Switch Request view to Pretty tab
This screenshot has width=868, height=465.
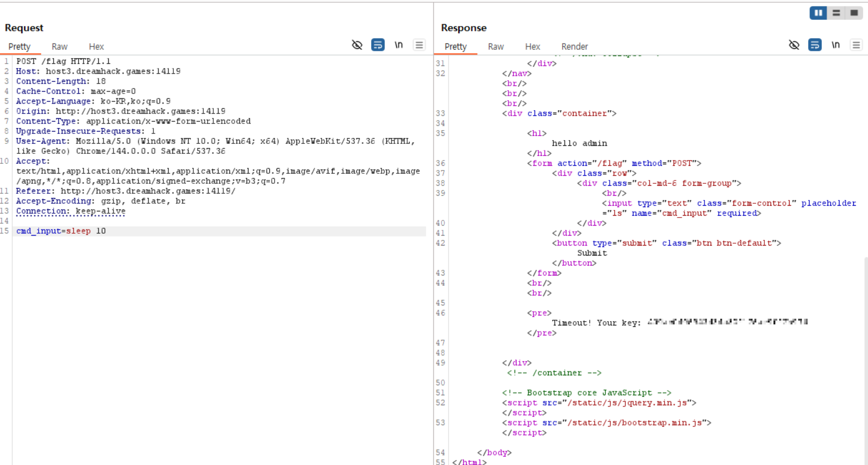point(19,47)
